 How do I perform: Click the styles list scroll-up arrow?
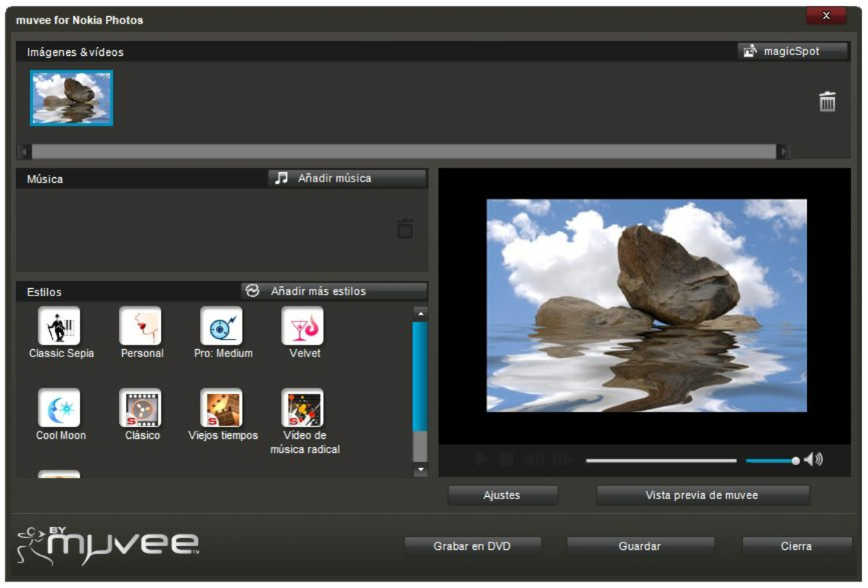(420, 314)
